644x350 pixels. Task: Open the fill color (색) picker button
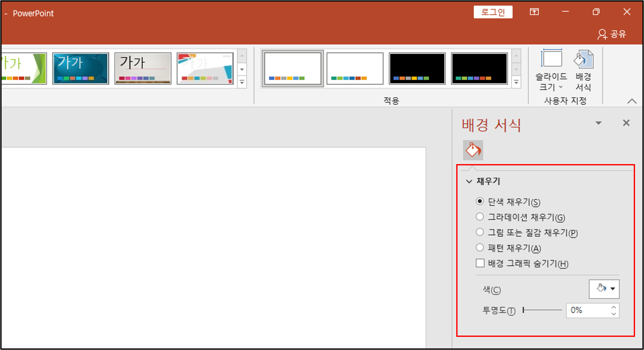coord(604,289)
